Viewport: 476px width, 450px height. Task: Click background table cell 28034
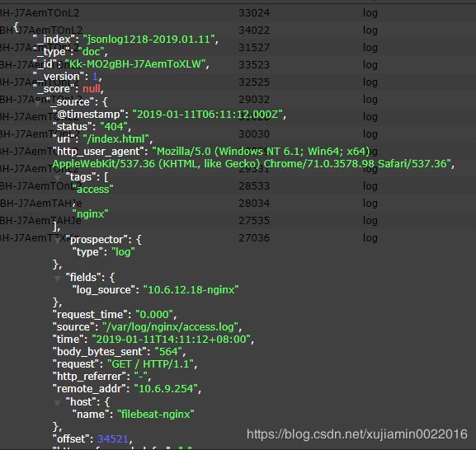pos(254,204)
